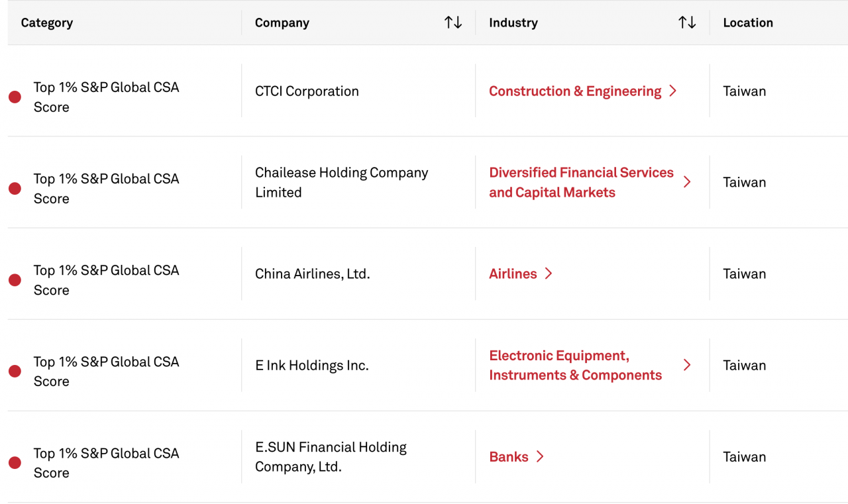
Task: Click chevron beside Electronic Equipment, Instruments
Action: point(687,365)
